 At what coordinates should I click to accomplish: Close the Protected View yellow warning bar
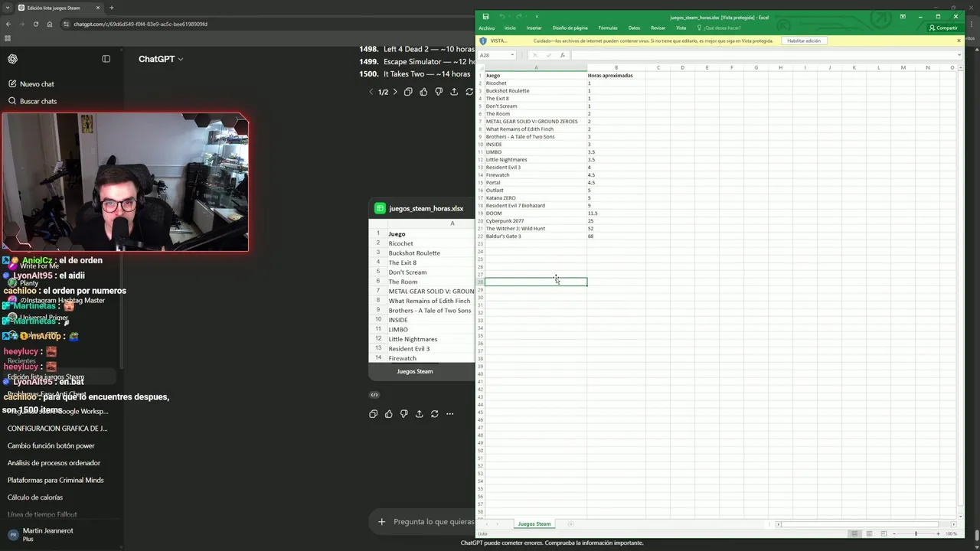959,41
